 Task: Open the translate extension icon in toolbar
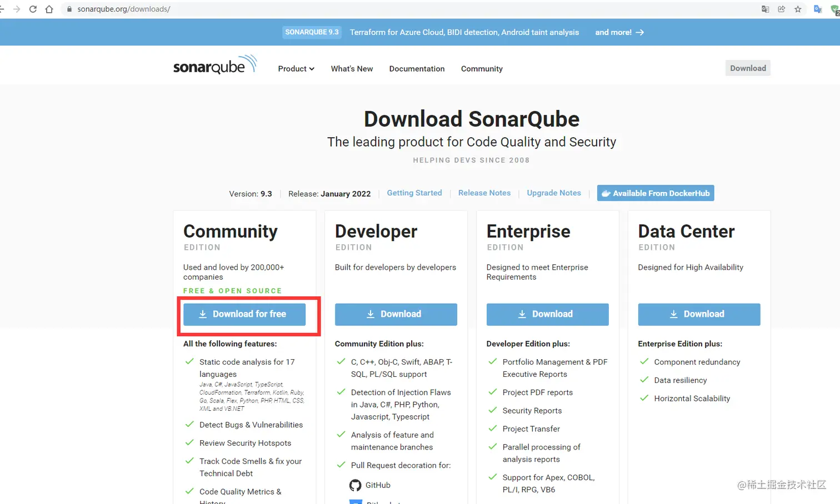[818, 9]
